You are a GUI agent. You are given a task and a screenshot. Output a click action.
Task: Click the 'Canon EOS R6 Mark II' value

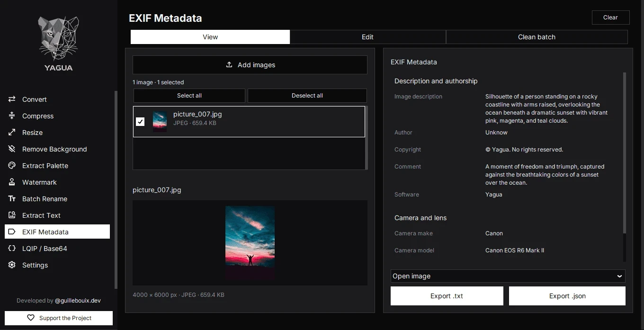tap(515, 250)
